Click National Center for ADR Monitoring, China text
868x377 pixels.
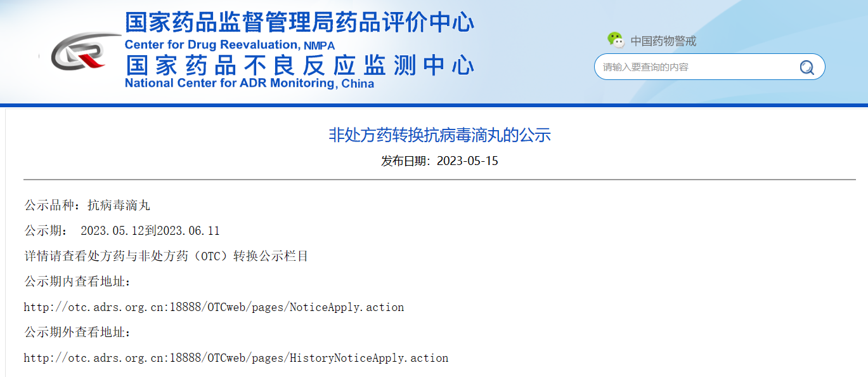coord(249,83)
